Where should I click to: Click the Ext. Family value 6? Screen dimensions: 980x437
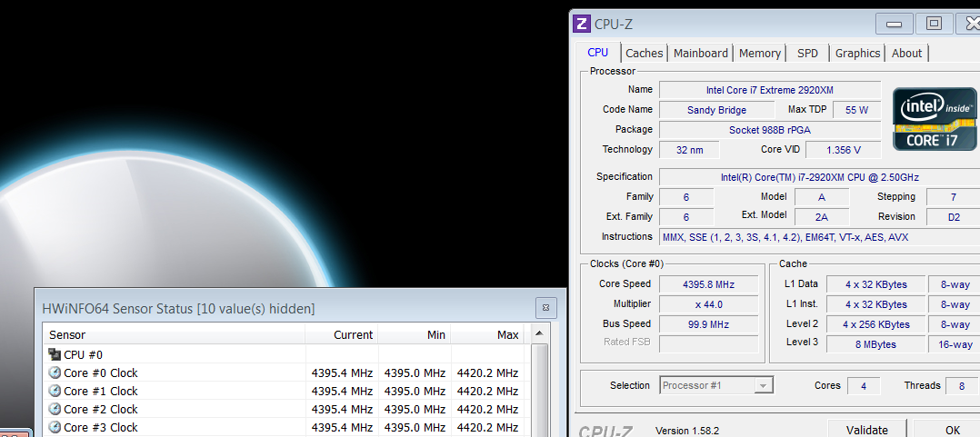(x=686, y=217)
